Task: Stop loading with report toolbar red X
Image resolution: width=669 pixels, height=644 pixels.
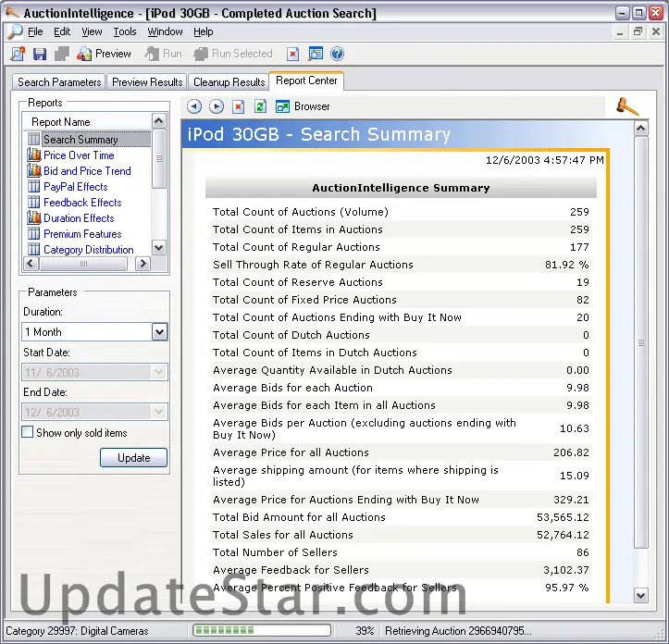Action: tap(238, 106)
